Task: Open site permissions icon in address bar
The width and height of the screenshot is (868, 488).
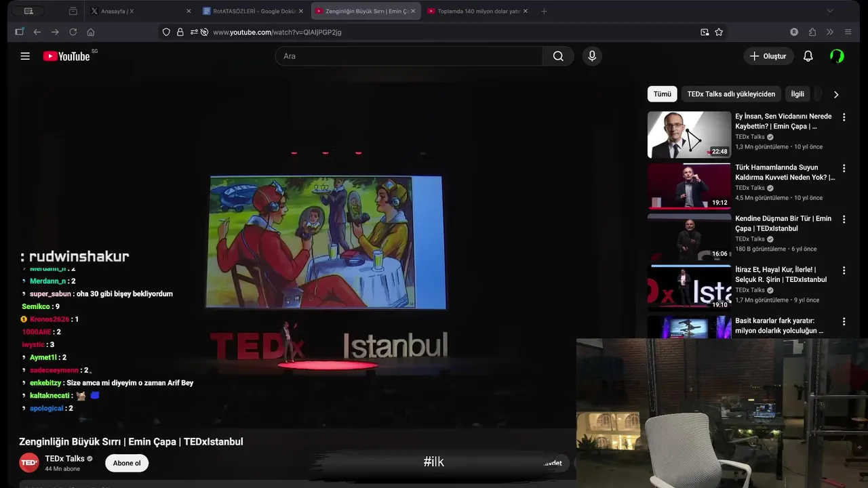Action: 194,32
